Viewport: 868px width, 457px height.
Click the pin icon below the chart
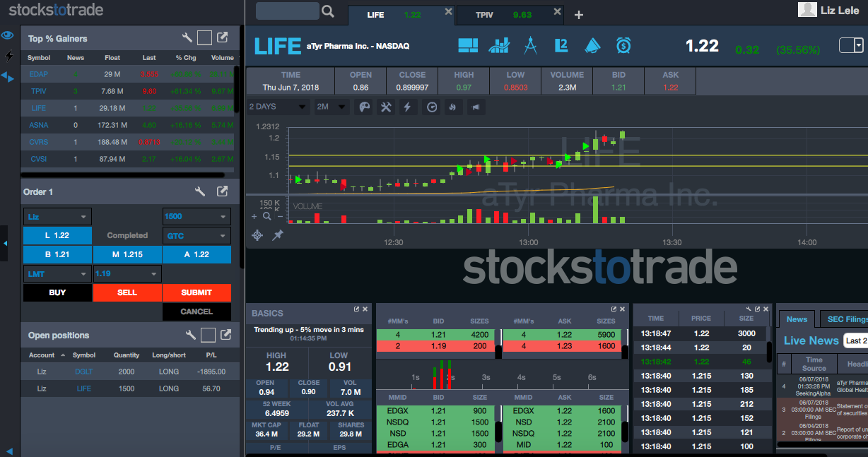coord(278,235)
